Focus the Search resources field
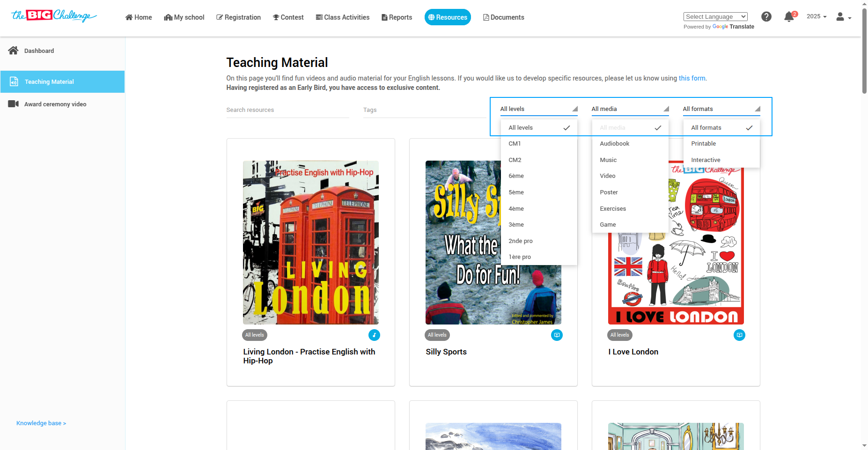This screenshot has width=868, height=450. 288,110
